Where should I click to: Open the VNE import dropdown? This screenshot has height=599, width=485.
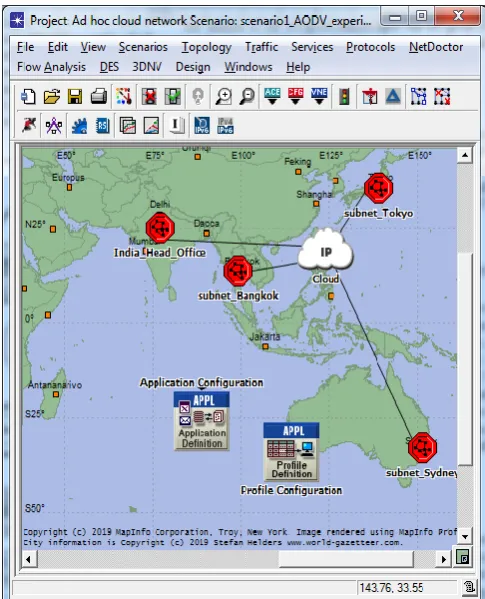[x=319, y=97]
